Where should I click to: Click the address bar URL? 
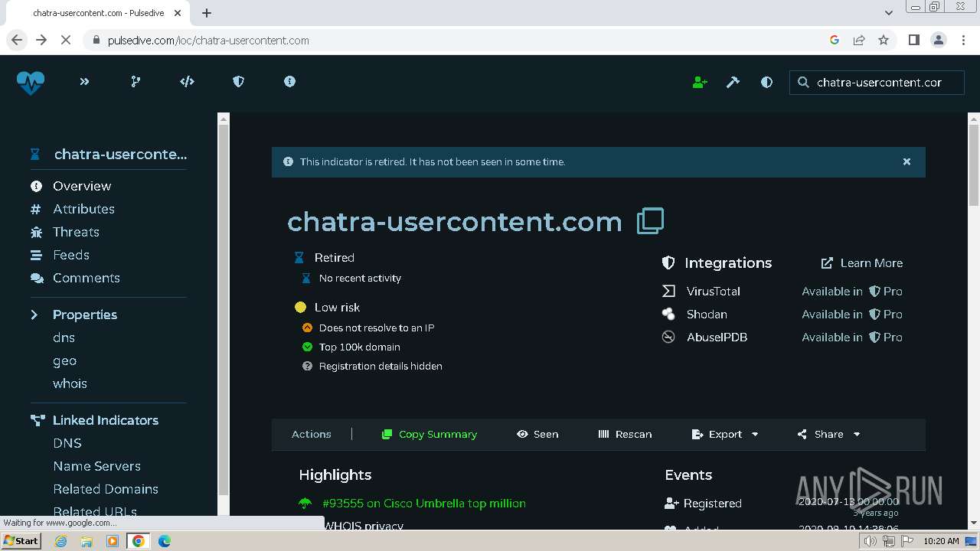coord(208,41)
